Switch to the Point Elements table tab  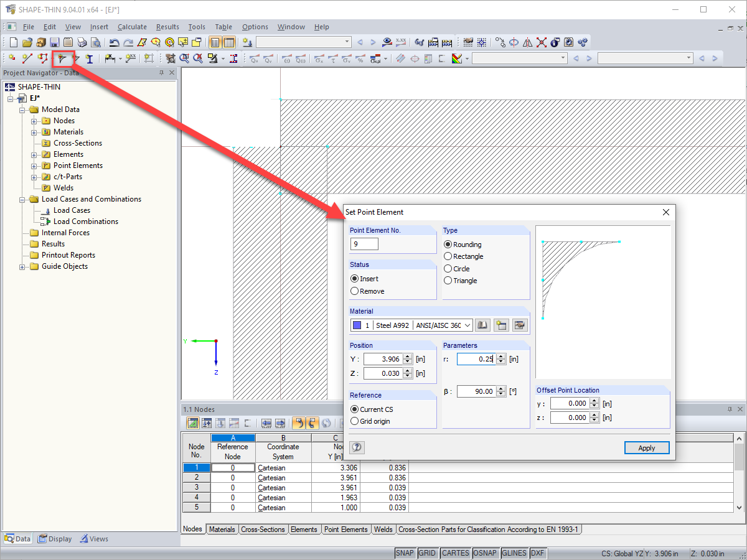pos(345,530)
